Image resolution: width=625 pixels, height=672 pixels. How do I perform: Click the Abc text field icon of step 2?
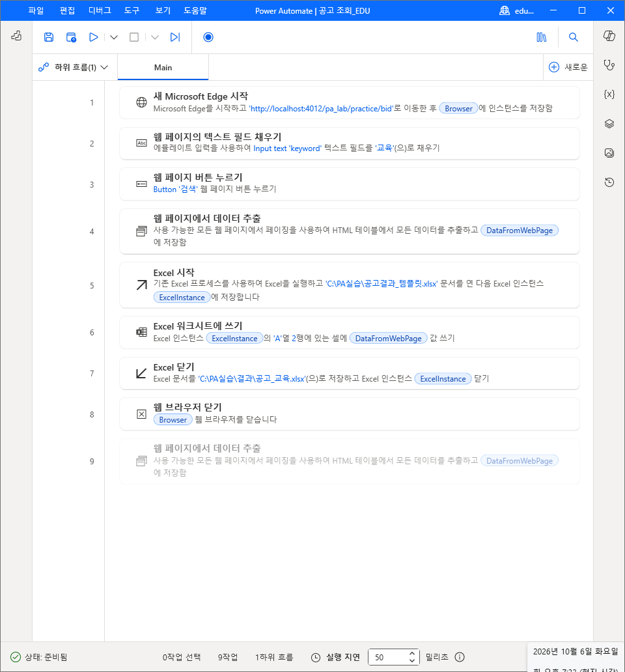[x=141, y=143]
